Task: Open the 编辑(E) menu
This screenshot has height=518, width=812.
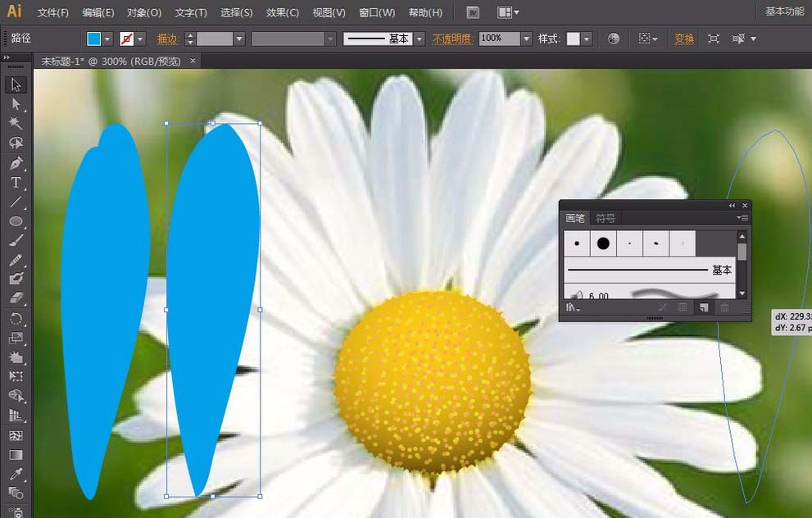Action: pos(98,12)
